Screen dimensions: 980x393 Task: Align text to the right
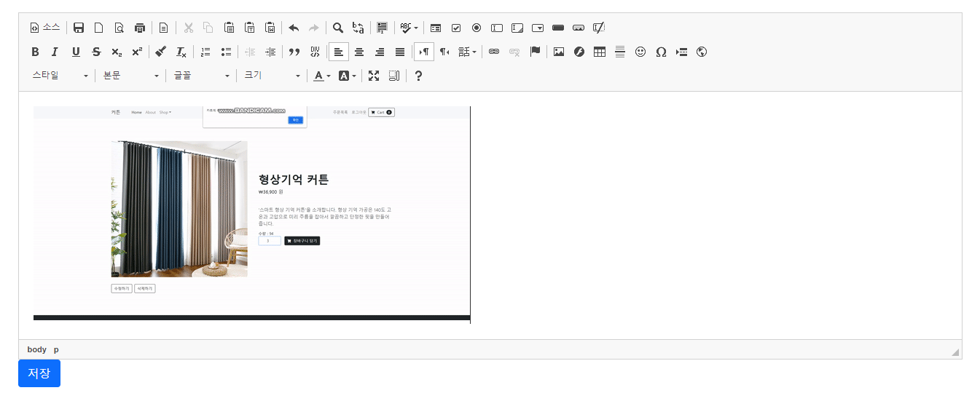click(380, 52)
